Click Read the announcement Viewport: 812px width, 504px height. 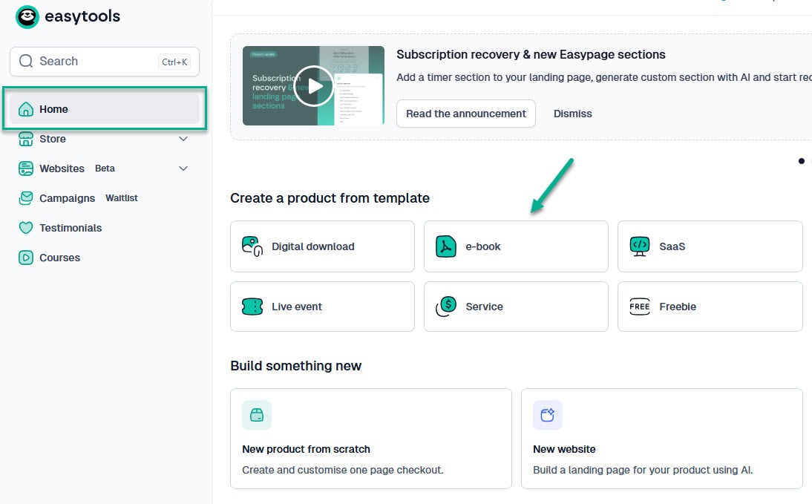tap(465, 114)
